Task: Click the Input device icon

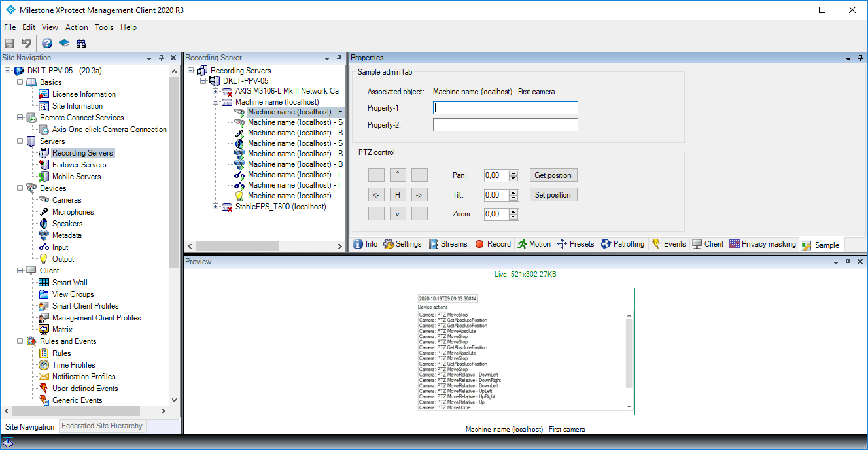Action: tap(44, 247)
